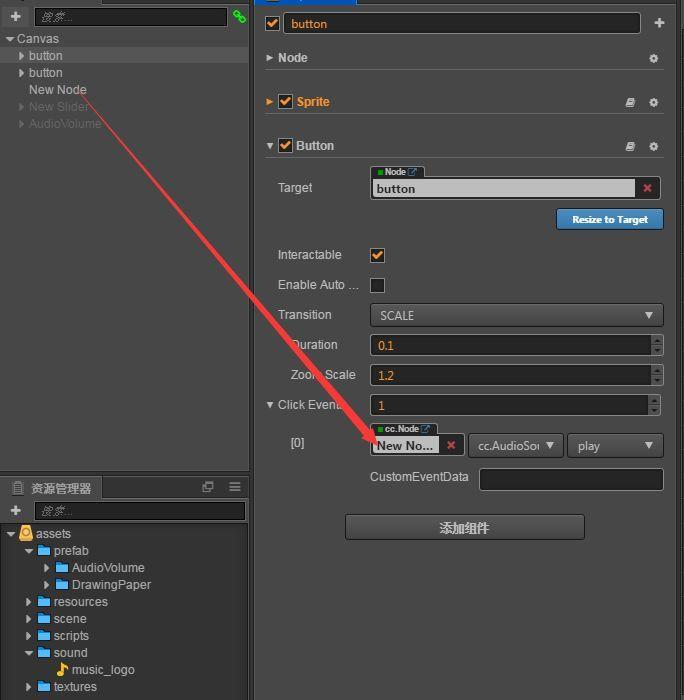The image size is (684, 700).
Task: Expand the Node section
Action: (269, 58)
